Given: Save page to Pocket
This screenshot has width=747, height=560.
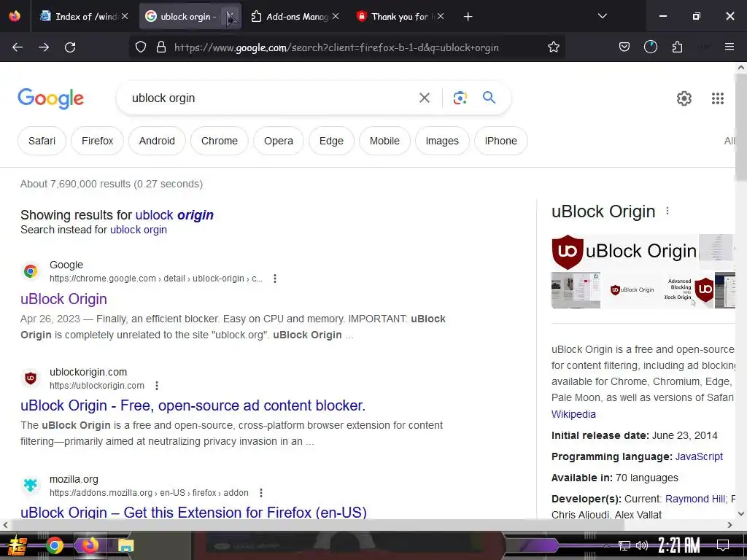Looking at the screenshot, I should pos(624,47).
